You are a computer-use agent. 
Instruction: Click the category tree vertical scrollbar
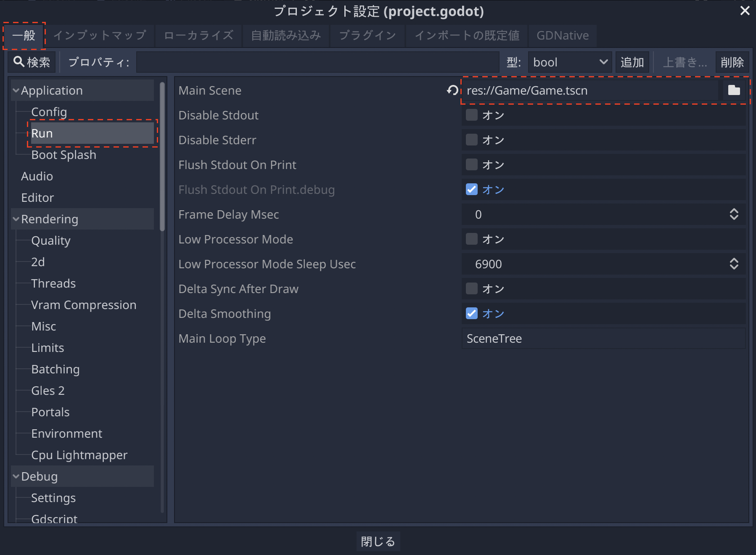[x=162, y=156]
